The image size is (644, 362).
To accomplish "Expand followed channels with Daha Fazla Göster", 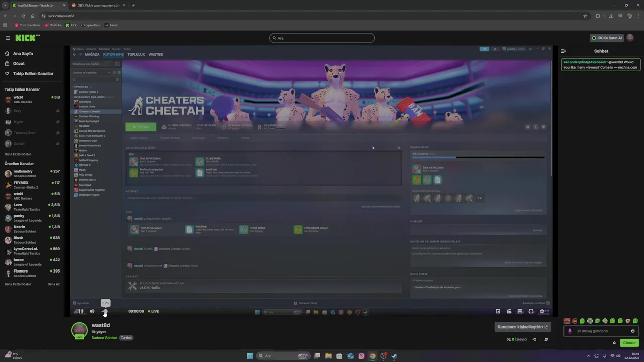I will (x=18, y=154).
